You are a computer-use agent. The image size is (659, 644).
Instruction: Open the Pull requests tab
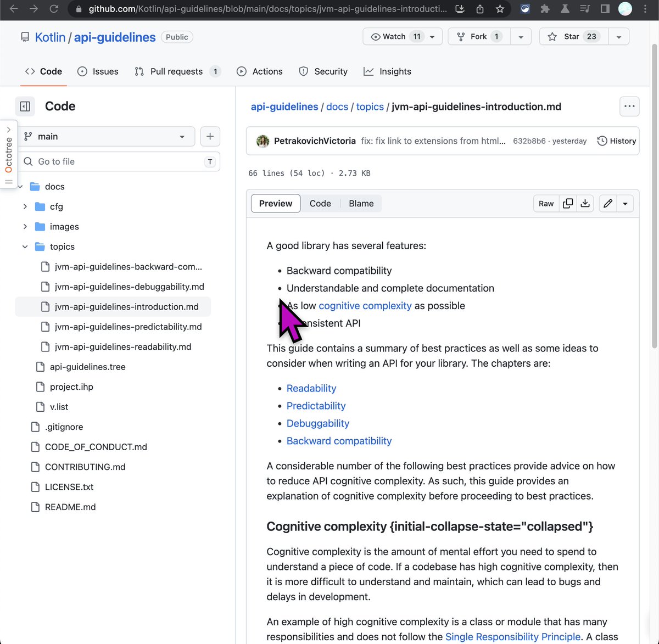click(177, 71)
